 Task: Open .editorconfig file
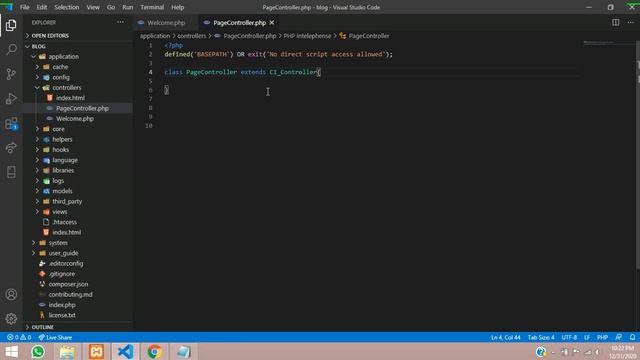(66, 264)
